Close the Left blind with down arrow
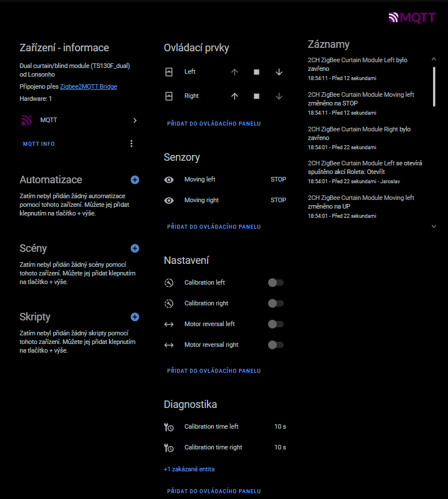 click(x=279, y=72)
